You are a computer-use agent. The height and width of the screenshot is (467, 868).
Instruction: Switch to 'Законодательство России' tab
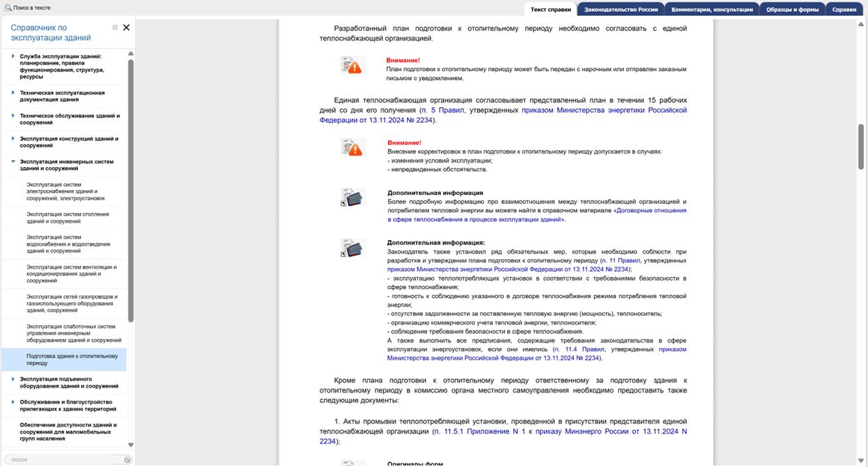[x=620, y=10]
